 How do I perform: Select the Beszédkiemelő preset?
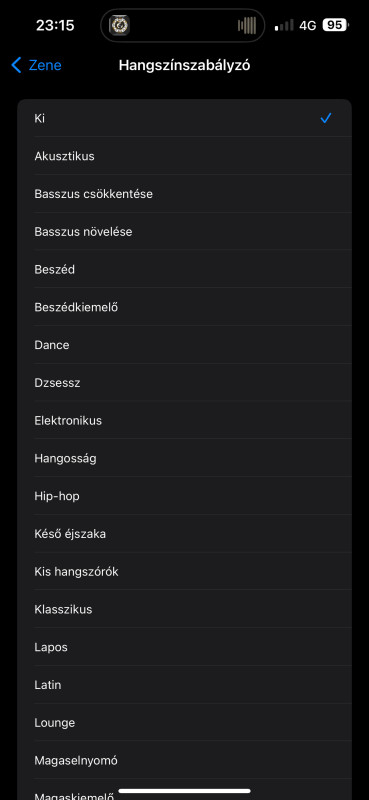[x=184, y=307]
